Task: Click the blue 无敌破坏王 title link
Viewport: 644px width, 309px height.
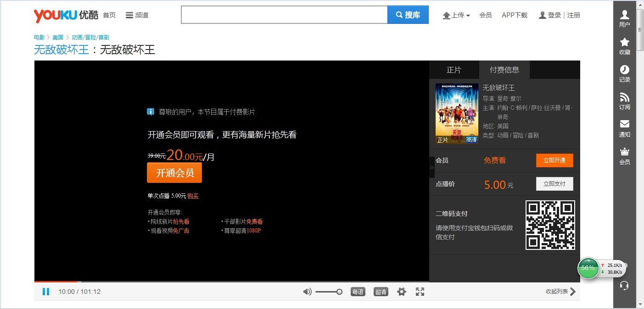Action: [x=62, y=50]
